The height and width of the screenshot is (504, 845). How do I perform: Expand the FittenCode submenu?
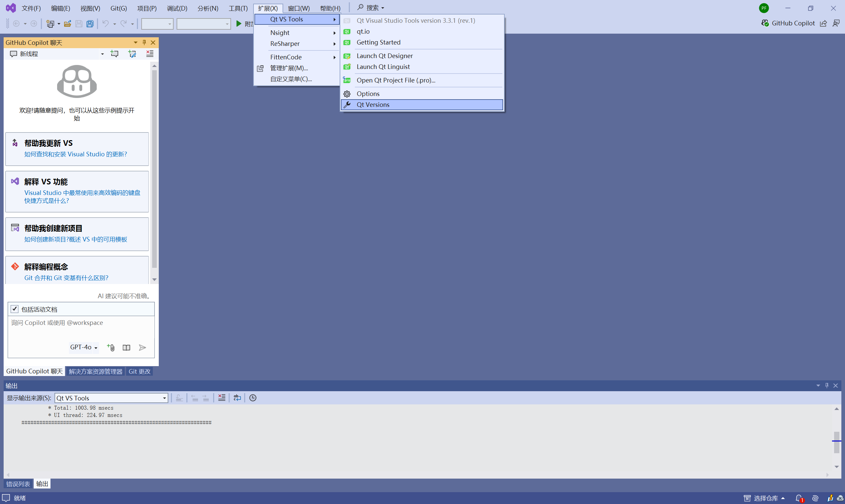click(x=297, y=57)
